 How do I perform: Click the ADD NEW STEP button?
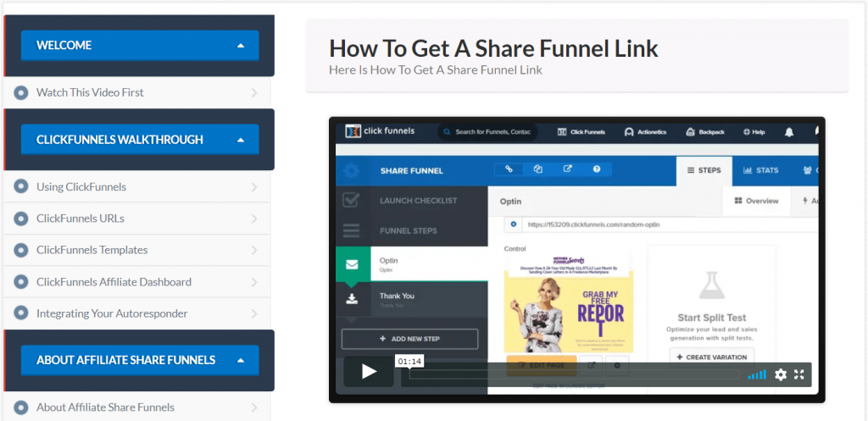point(409,339)
